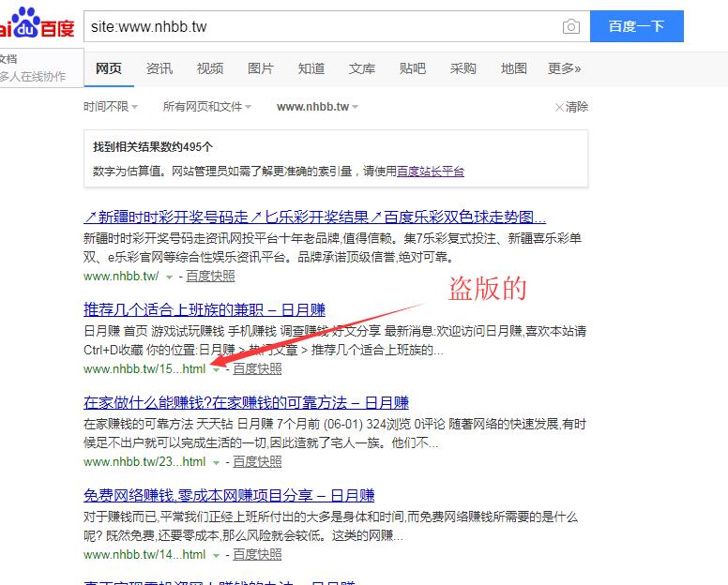Open camera image search icon
This screenshot has height=585, width=728.
571,26
